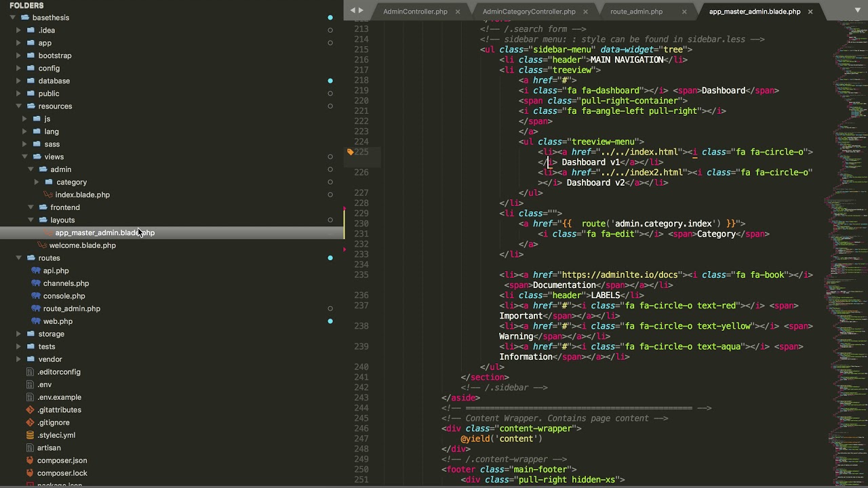Collapse the resources folder

coord(19,106)
